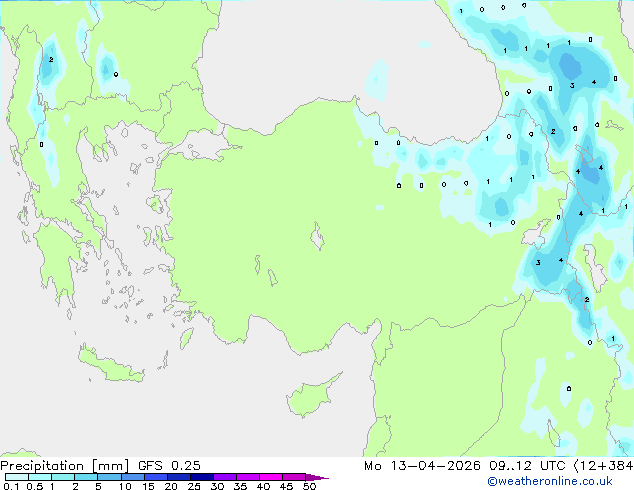Click the '45' legend value label

click(x=286, y=486)
